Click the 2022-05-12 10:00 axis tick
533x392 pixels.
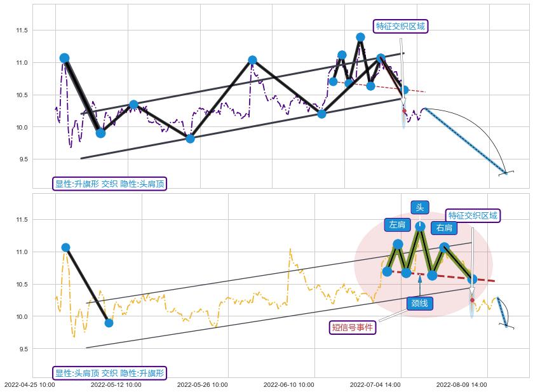pos(116,385)
